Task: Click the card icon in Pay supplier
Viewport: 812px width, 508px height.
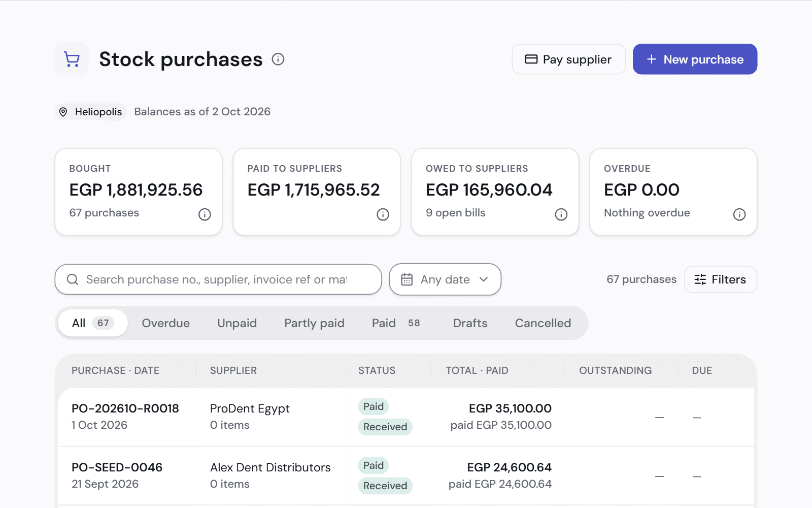Action: click(531, 59)
